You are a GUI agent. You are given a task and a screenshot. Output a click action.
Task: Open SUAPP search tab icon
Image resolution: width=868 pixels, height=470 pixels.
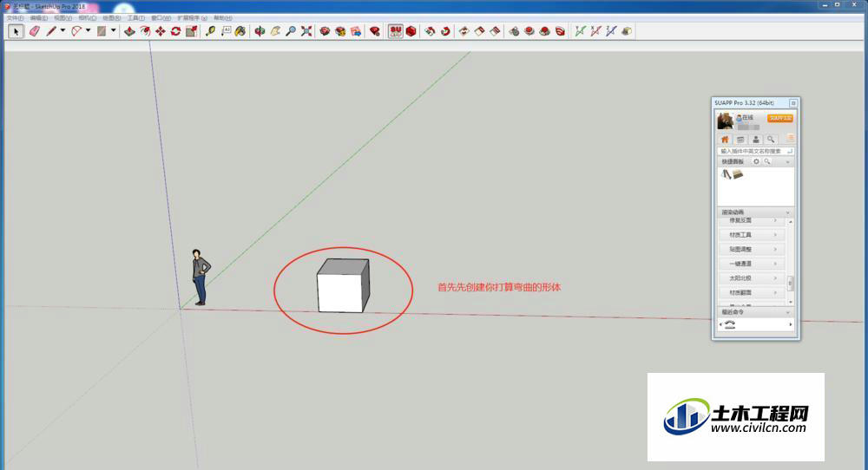pyautogui.click(x=771, y=140)
